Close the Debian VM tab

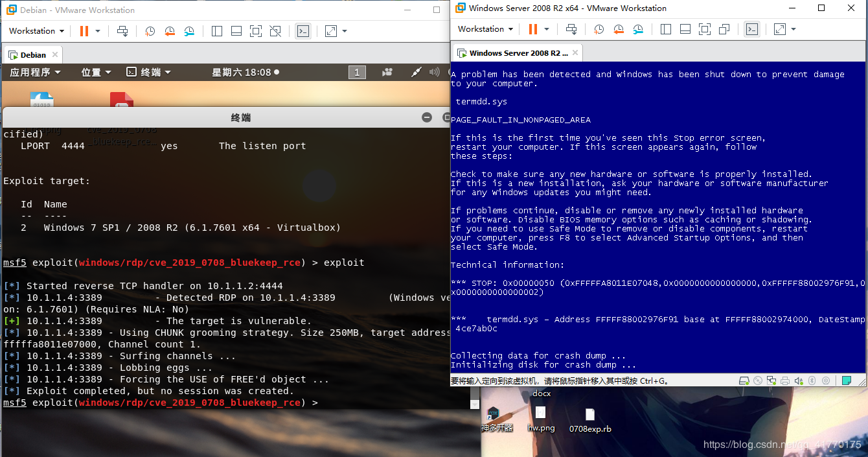click(55, 54)
